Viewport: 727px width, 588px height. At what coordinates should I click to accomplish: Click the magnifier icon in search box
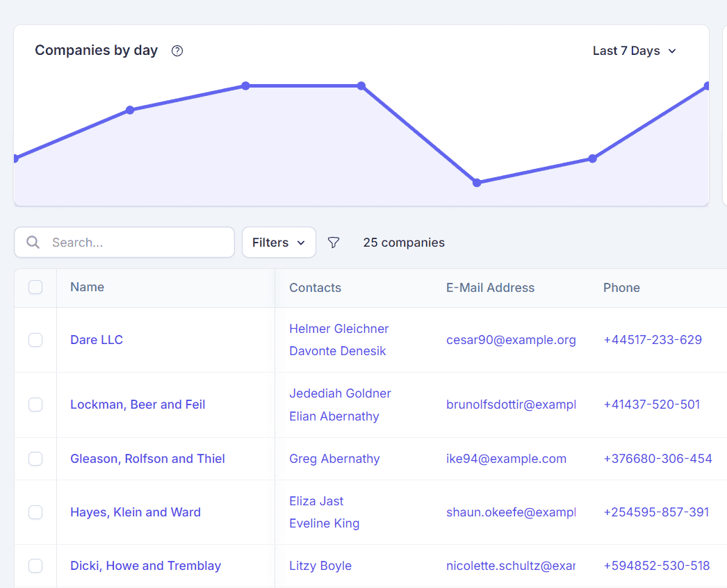tap(33, 243)
